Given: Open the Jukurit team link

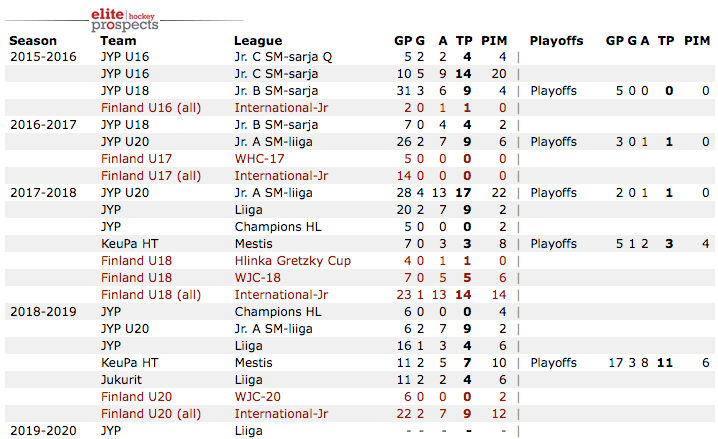Looking at the screenshot, I should point(123,380).
